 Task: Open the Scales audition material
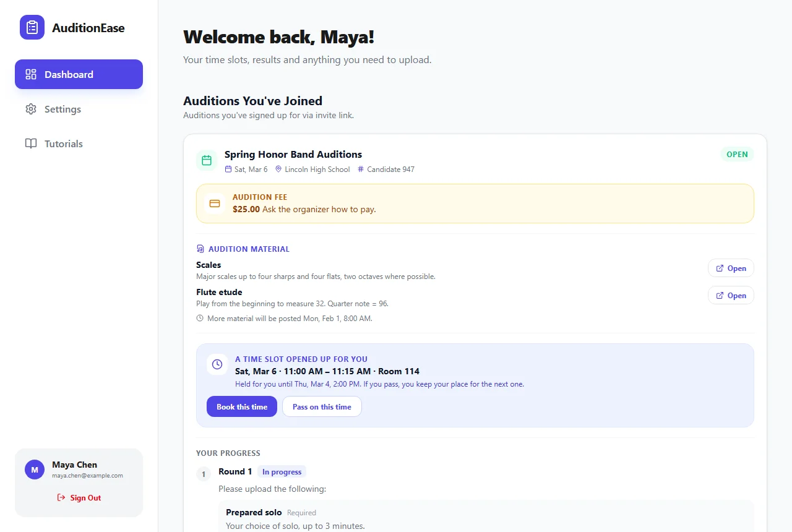(731, 268)
